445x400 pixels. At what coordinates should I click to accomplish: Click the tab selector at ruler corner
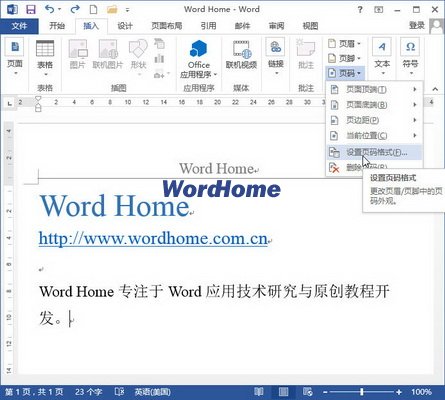(x=9, y=104)
